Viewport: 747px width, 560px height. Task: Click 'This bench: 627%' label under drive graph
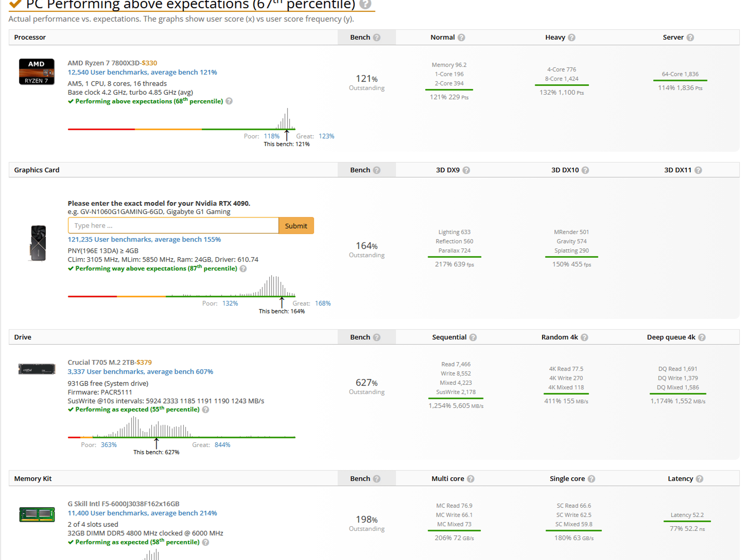point(156,452)
